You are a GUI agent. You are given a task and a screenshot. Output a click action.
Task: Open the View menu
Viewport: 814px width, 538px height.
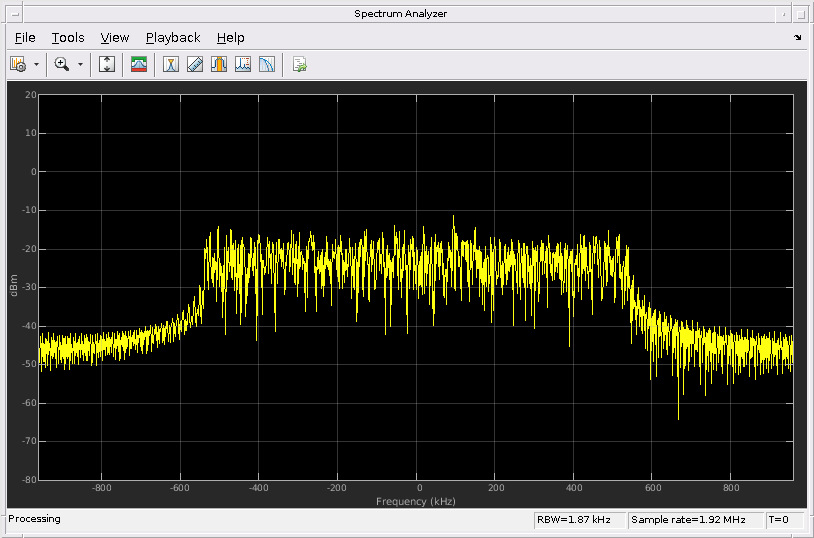(x=115, y=37)
